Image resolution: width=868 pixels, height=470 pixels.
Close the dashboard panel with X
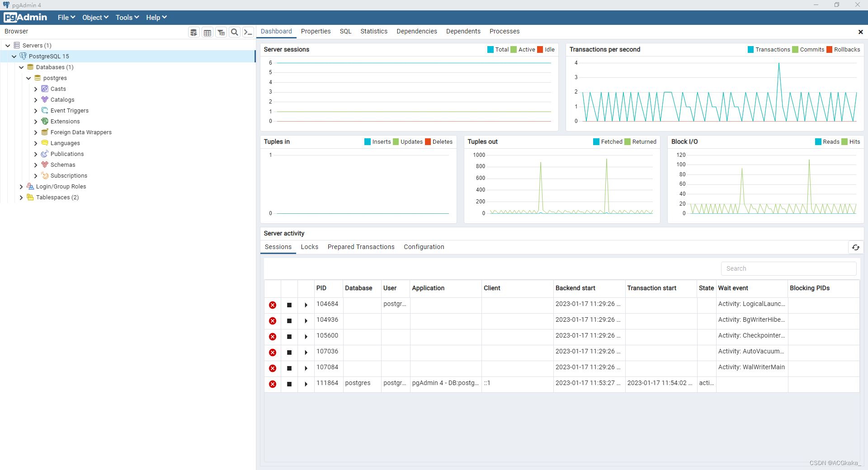tap(860, 32)
